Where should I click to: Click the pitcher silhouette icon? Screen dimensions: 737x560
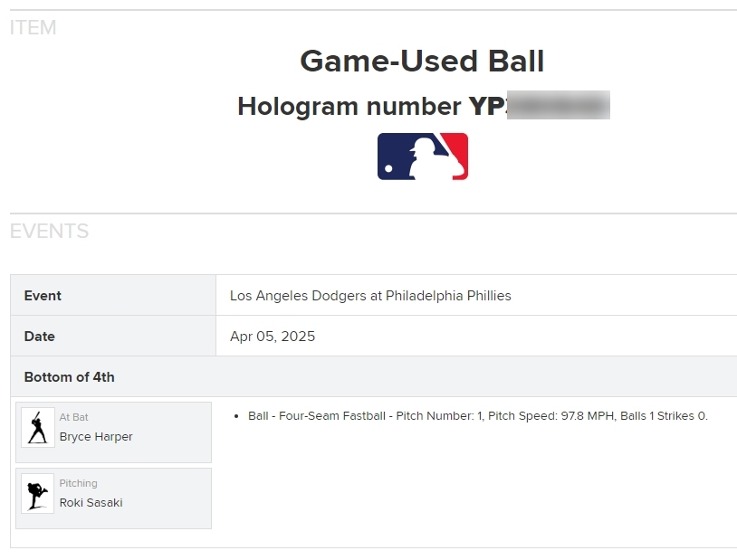37,494
